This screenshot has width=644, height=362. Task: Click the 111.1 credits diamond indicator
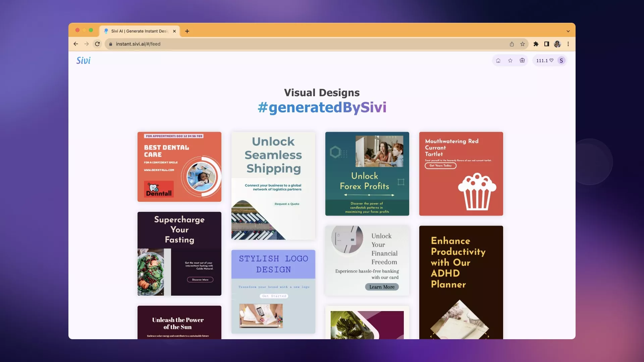[x=544, y=61]
